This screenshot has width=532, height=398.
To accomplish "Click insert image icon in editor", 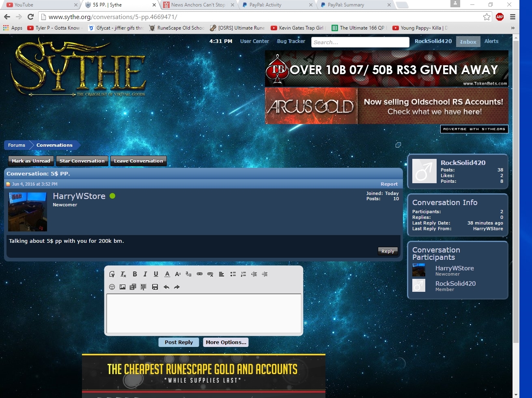I will click(123, 287).
